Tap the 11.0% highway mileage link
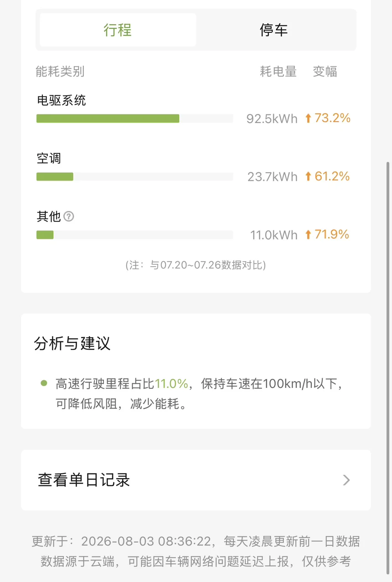The height and width of the screenshot is (582, 392). click(171, 384)
